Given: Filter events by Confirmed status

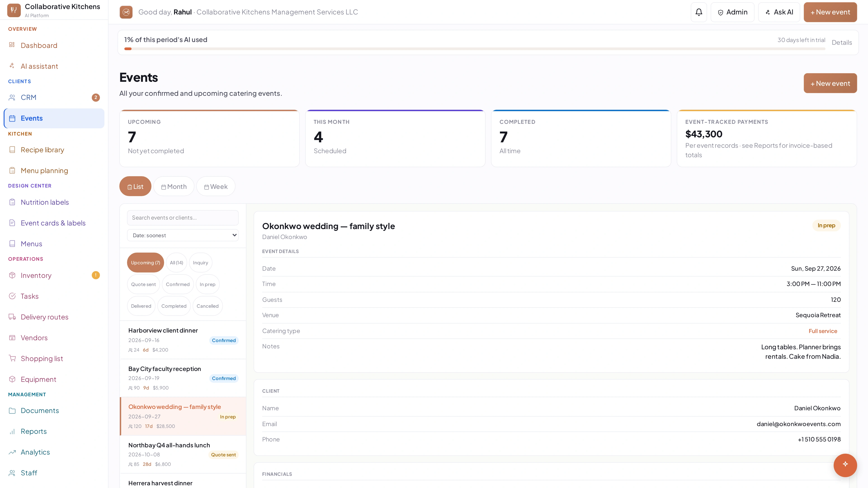Looking at the screenshot, I should (x=178, y=284).
